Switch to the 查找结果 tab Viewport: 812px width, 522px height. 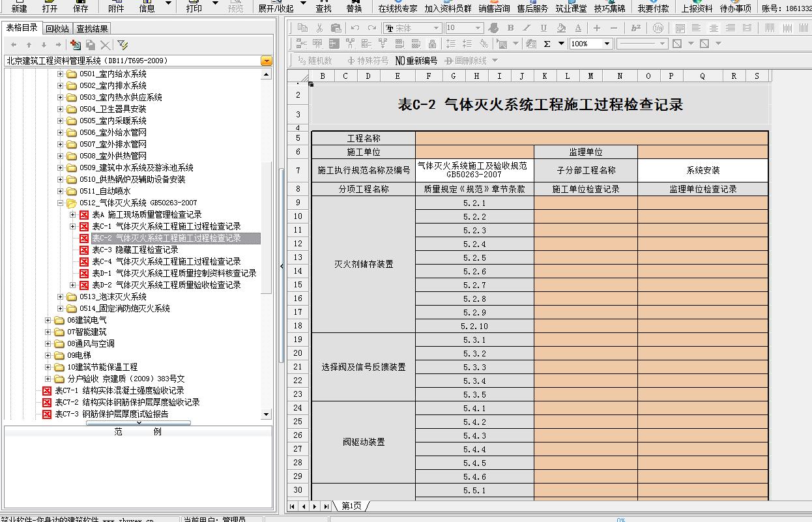pos(92,29)
